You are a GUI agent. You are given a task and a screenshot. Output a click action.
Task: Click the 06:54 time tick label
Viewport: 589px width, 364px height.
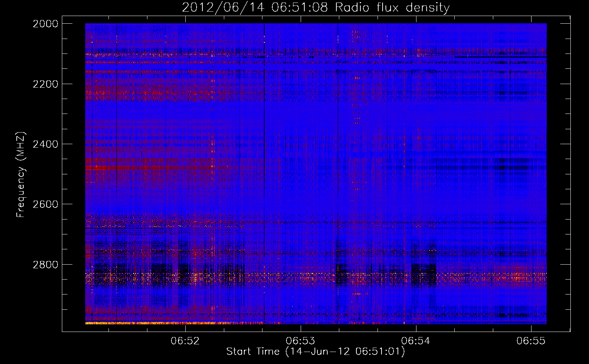click(x=416, y=341)
